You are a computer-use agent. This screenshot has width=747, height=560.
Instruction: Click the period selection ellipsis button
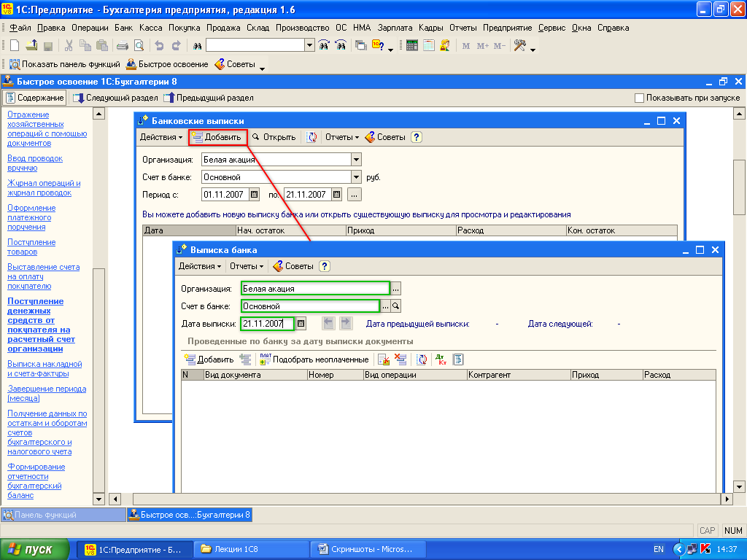point(354,194)
